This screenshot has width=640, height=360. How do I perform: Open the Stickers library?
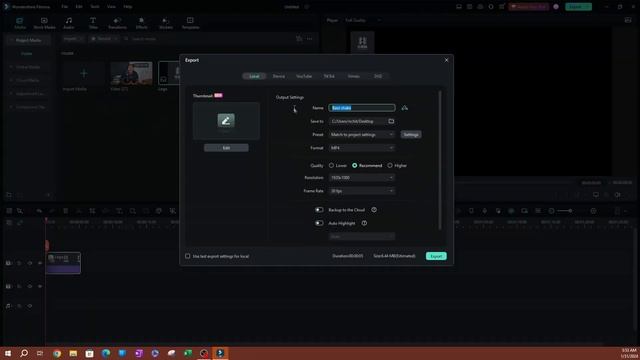pyautogui.click(x=166, y=23)
